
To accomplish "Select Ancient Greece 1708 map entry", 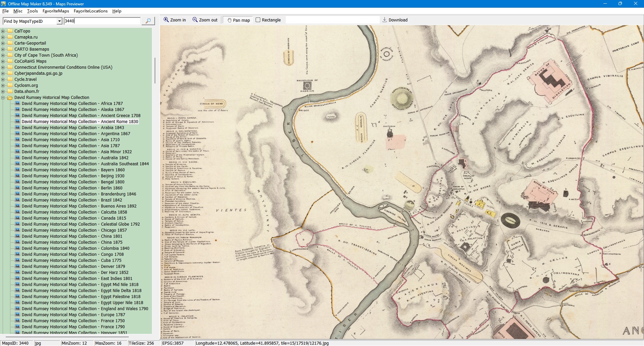I will (81, 116).
